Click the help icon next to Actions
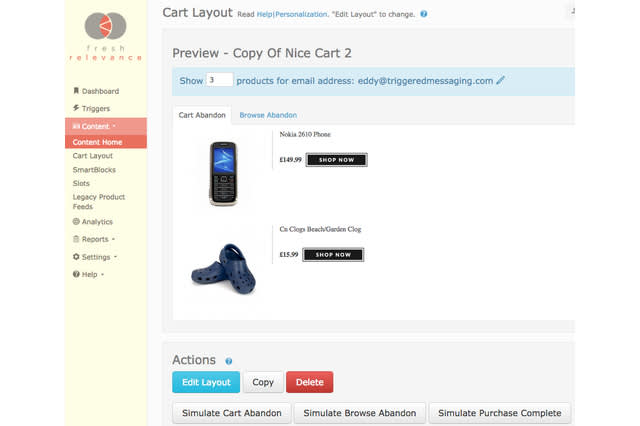Image resolution: width=640 pixels, height=426 pixels. pos(229,361)
